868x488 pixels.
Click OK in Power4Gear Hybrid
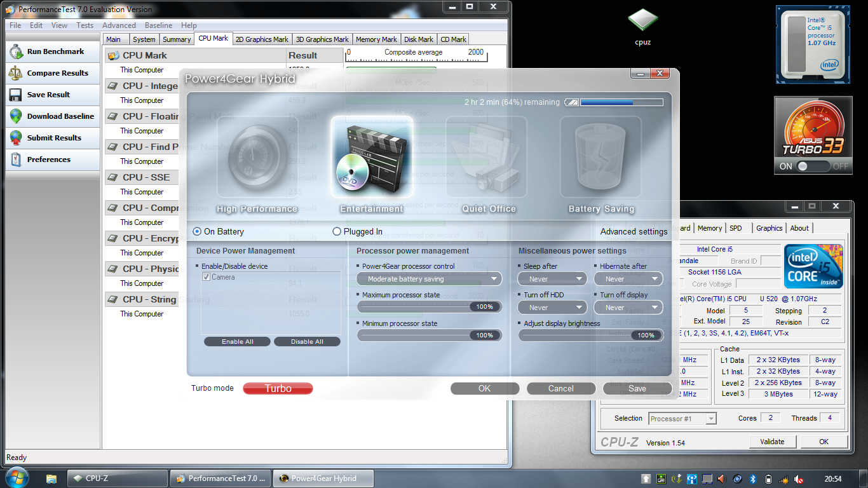[485, 389]
